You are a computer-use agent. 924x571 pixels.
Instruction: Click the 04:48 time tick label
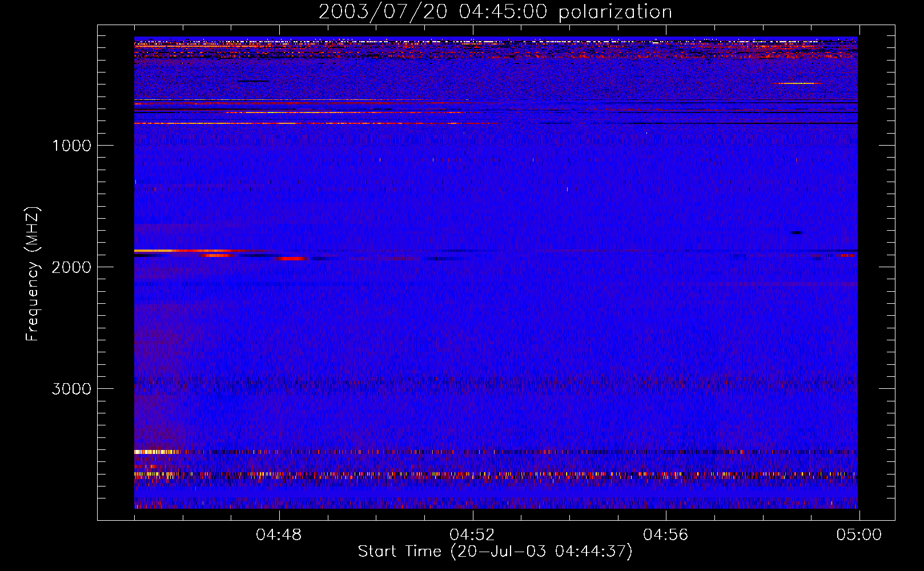pos(279,535)
